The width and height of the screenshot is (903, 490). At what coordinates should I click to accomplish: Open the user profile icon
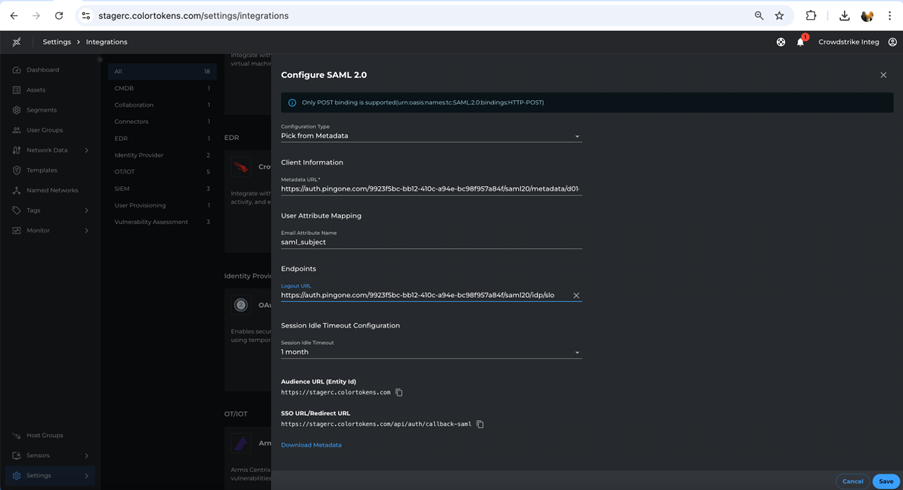tap(892, 42)
